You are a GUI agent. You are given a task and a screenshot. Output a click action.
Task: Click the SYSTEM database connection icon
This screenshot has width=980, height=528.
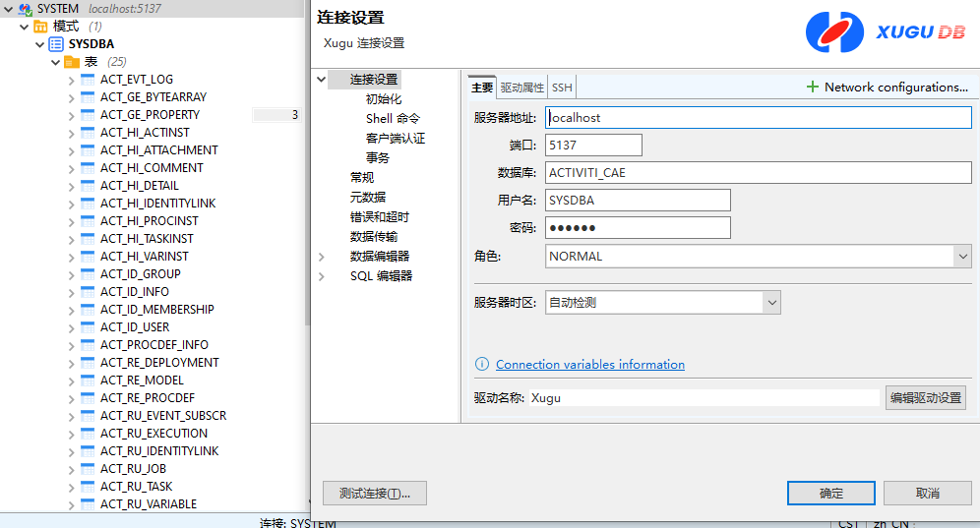[25, 9]
